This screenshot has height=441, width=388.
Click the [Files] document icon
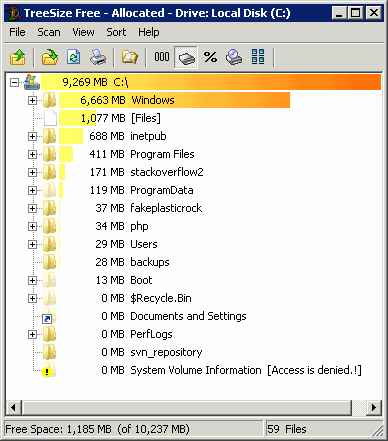(50, 118)
